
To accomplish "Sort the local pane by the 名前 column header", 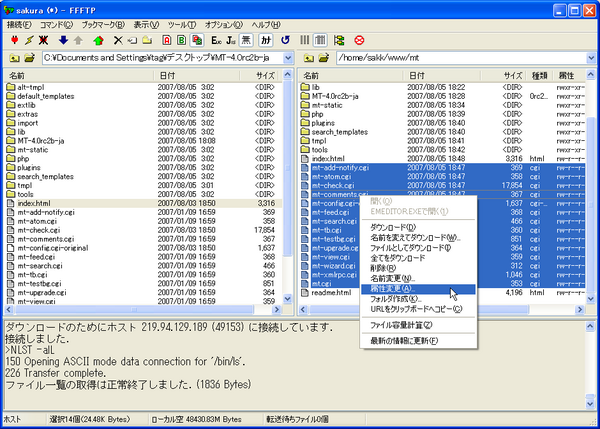I will (79, 75).
